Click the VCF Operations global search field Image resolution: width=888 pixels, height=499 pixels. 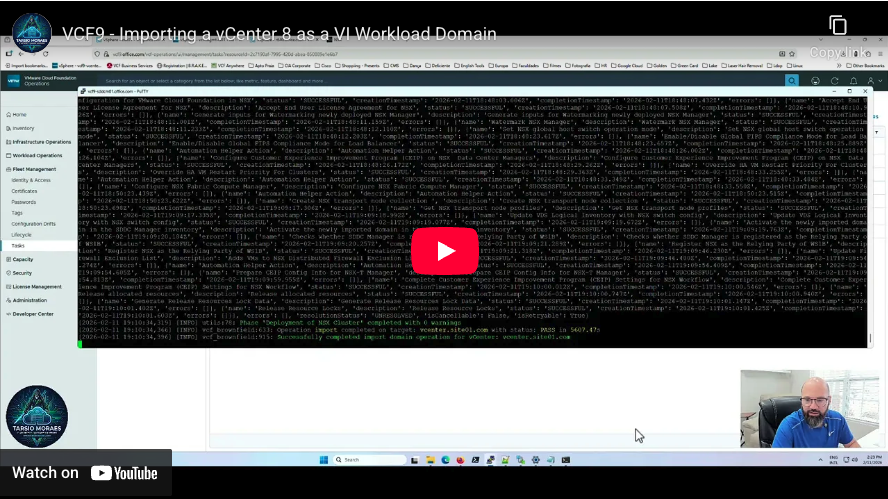(442, 81)
